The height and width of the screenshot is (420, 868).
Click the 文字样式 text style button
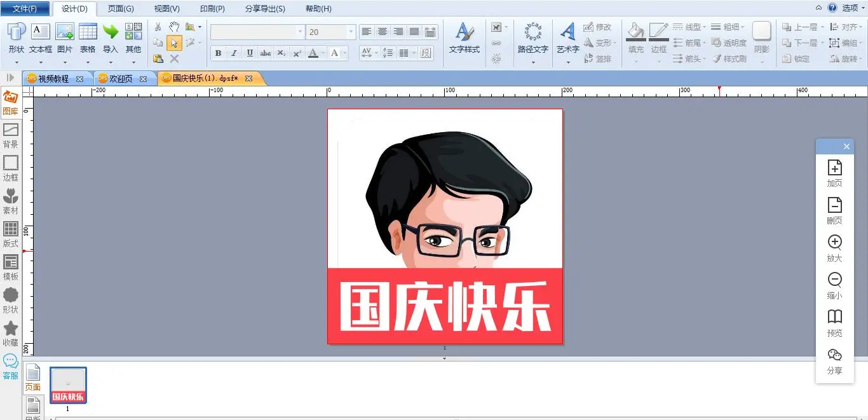(x=464, y=38)
